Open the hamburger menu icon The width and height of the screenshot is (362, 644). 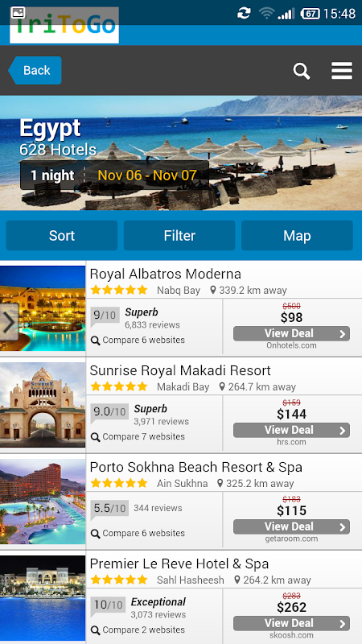[x=342, y=71]
